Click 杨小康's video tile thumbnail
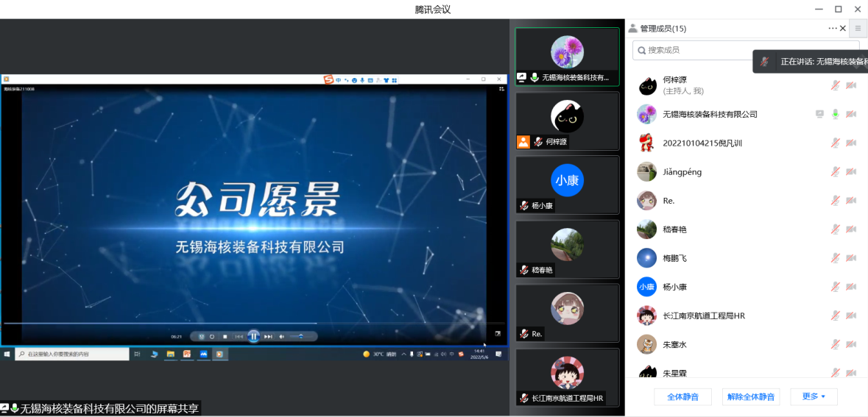The width and height of the screenshot is (868, 417). click(x=567, y=181)
